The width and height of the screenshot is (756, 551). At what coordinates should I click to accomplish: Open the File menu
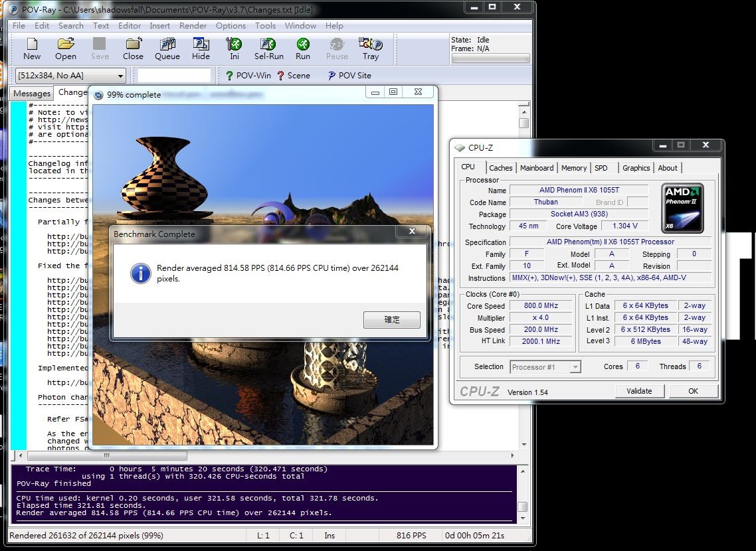click(19, 26)
